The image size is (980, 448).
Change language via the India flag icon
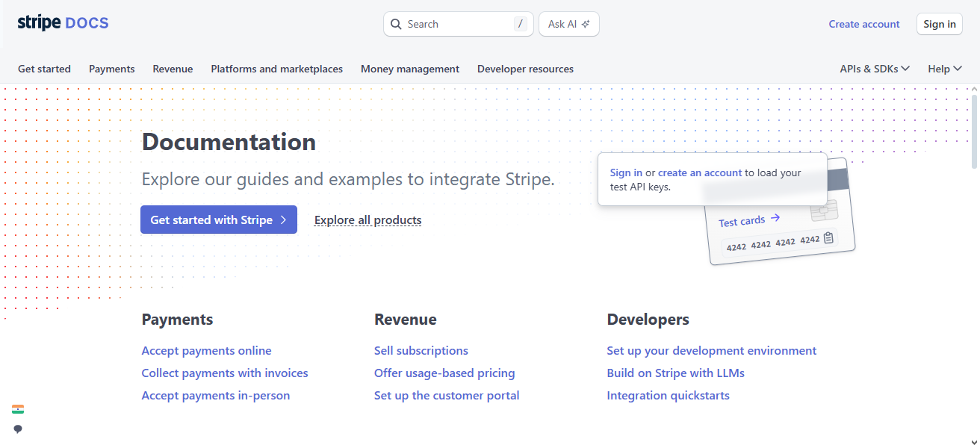(x=17, y=408)
